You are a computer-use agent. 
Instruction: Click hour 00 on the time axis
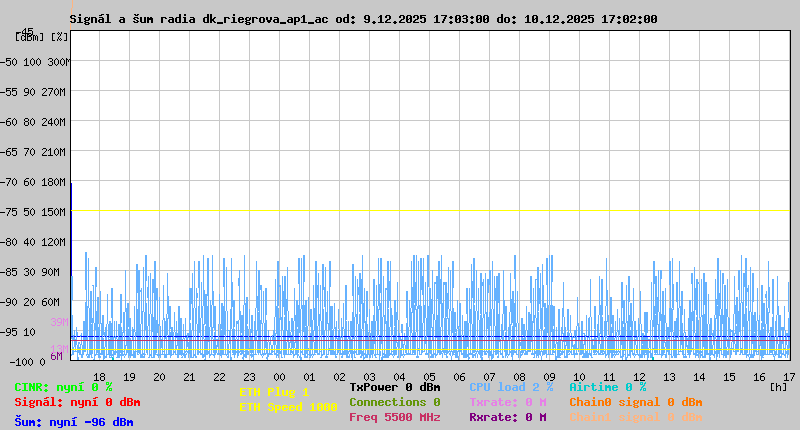click(x=279, y=376)
